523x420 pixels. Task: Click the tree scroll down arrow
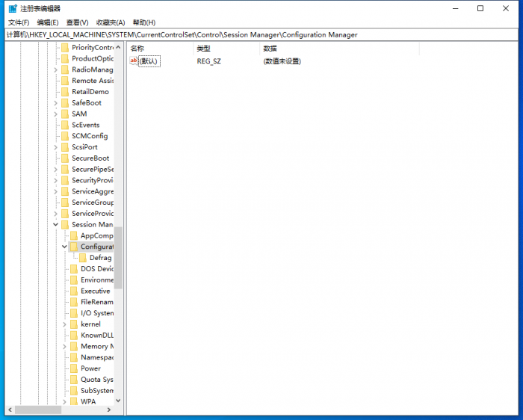point(118,401)
